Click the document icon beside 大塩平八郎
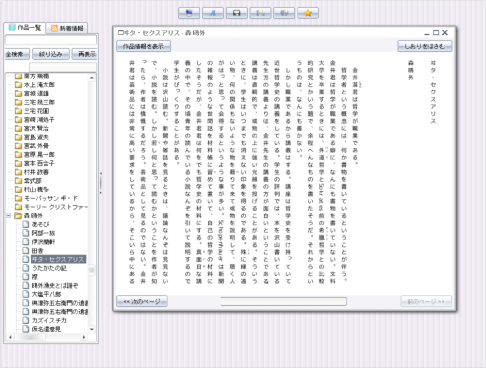 (26, 294)
